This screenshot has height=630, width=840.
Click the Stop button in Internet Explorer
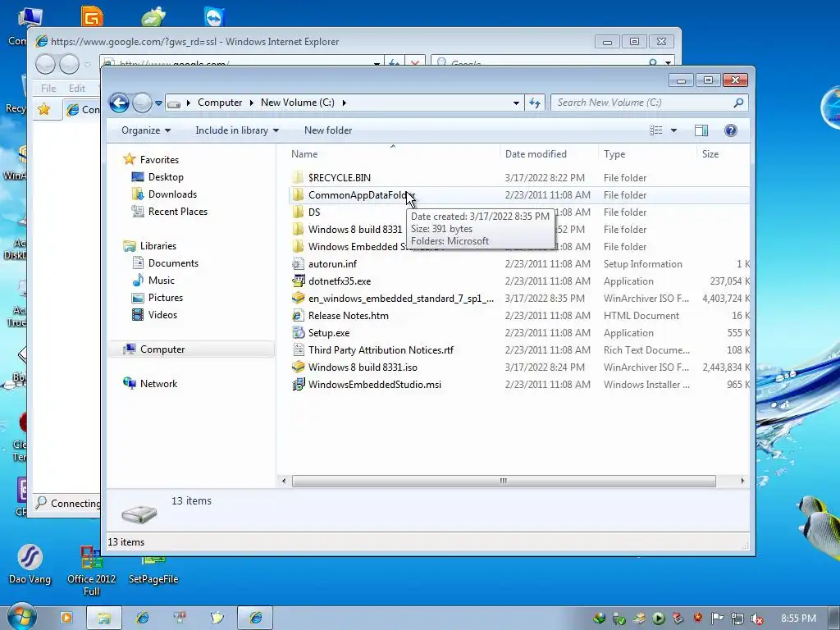click(x=414, y=62)
